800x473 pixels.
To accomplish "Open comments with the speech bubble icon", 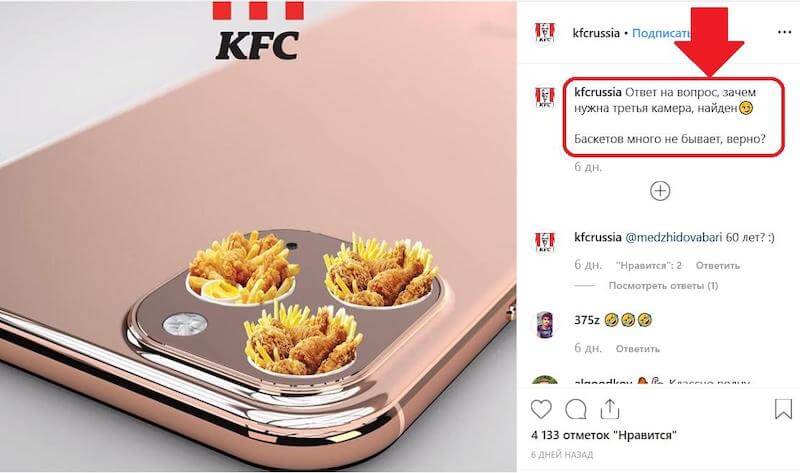I will point(576,409).
